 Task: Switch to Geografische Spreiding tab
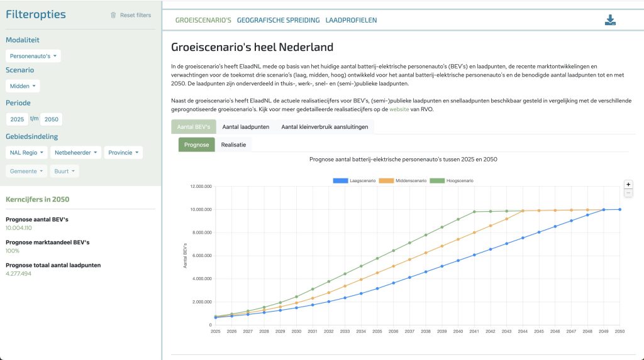278,20
